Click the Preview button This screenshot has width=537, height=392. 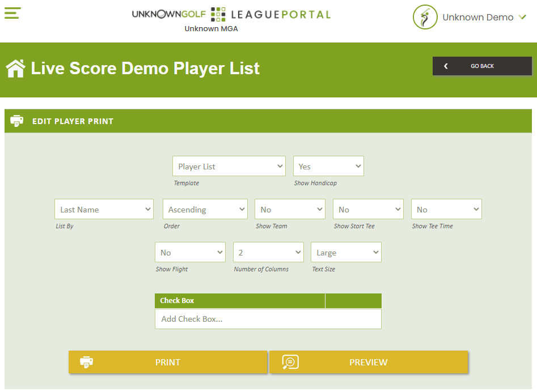369,362
